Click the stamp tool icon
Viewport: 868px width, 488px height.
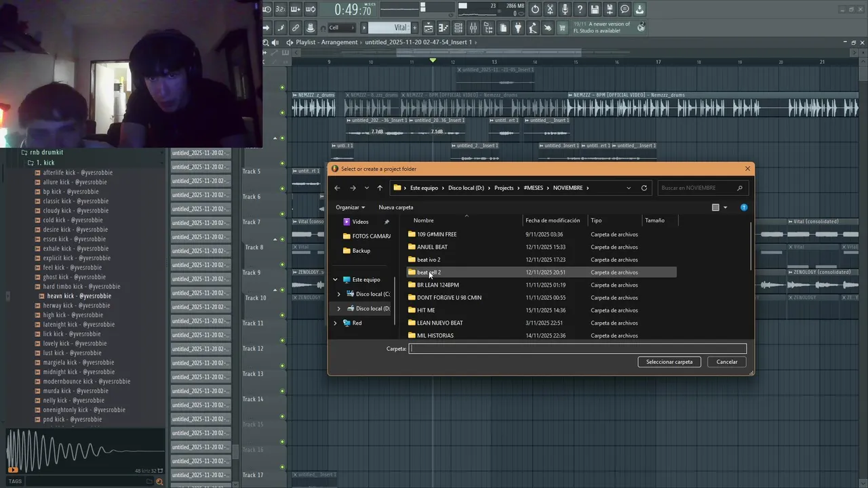click(310, 28)
